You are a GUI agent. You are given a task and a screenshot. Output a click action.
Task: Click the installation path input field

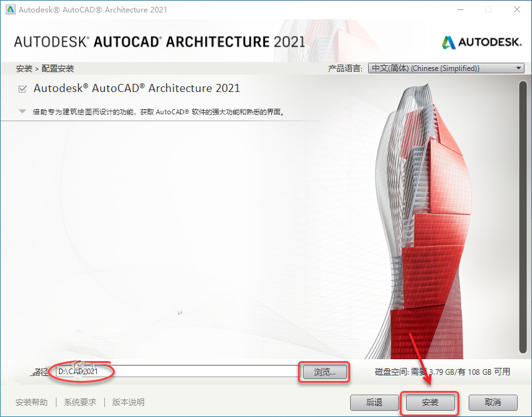tap(177, 372)
